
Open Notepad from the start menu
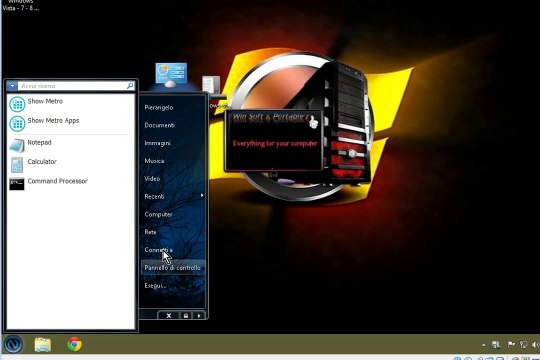pyautogui.click(x=71, y=144)
